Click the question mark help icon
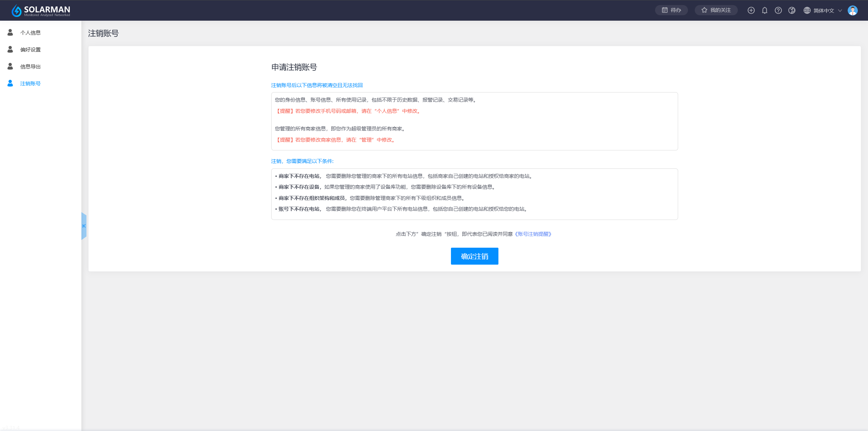Screen dimensions: 868x431 click(778, 11)
